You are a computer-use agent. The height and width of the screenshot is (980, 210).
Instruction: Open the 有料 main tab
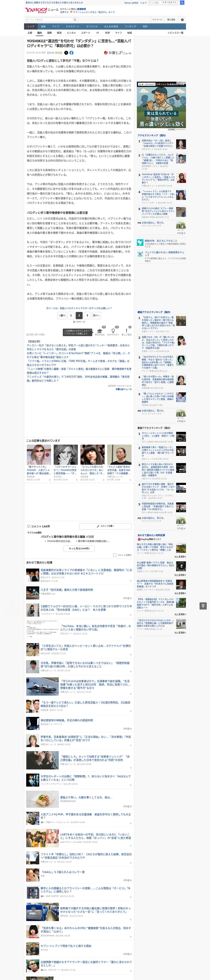click(145, 27)
